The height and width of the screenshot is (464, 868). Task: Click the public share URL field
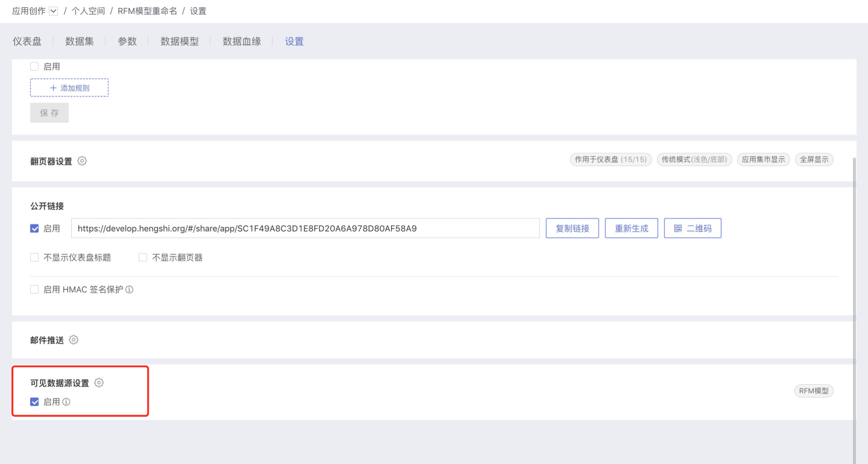pyautogui.click(x=305, y=229)
